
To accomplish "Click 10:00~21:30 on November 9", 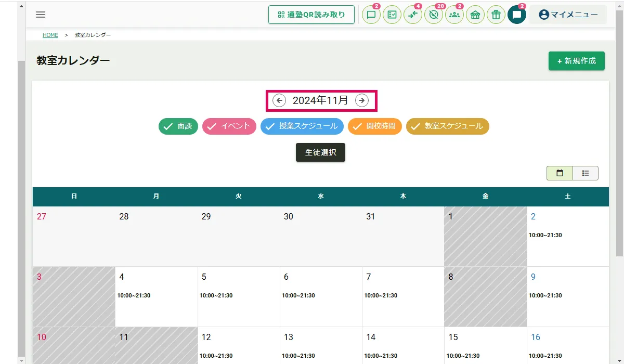I will click(545, 295).
